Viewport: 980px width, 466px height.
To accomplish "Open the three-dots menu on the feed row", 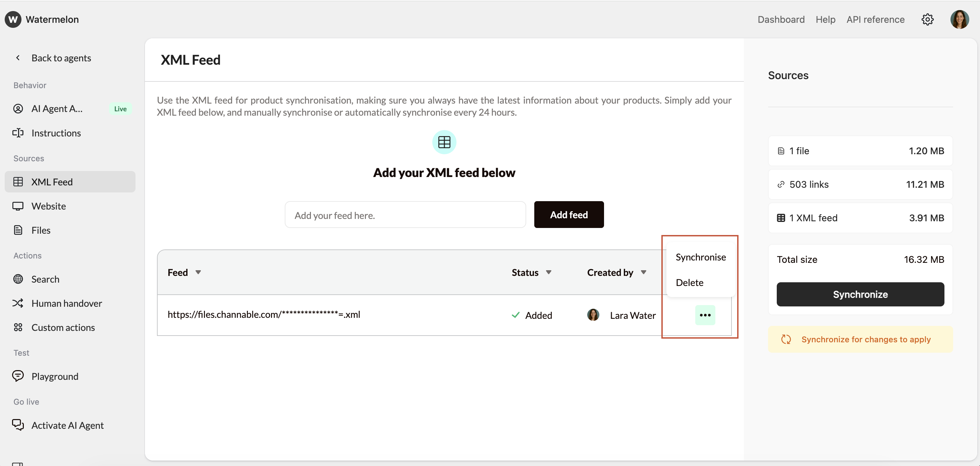I will point(705,315).
